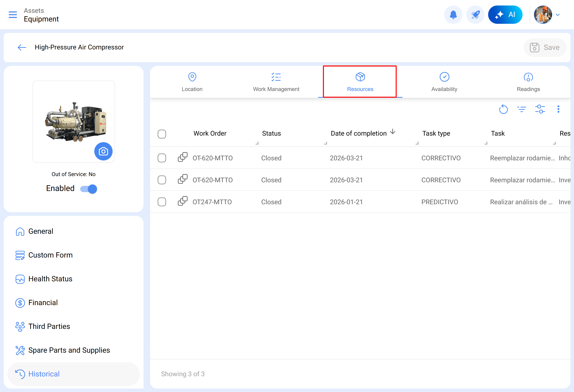
Task: Click the AI assistant button
Action: pos(505,15)
